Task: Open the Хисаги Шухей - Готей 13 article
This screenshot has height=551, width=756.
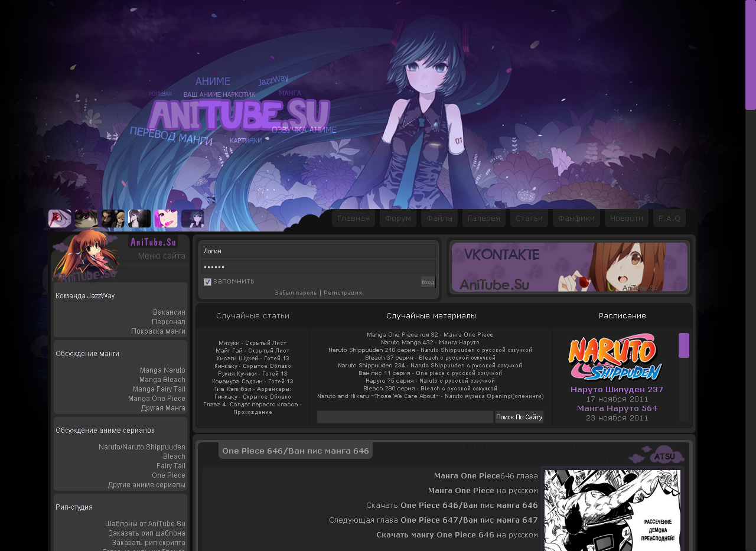Action: pos(253,358)
